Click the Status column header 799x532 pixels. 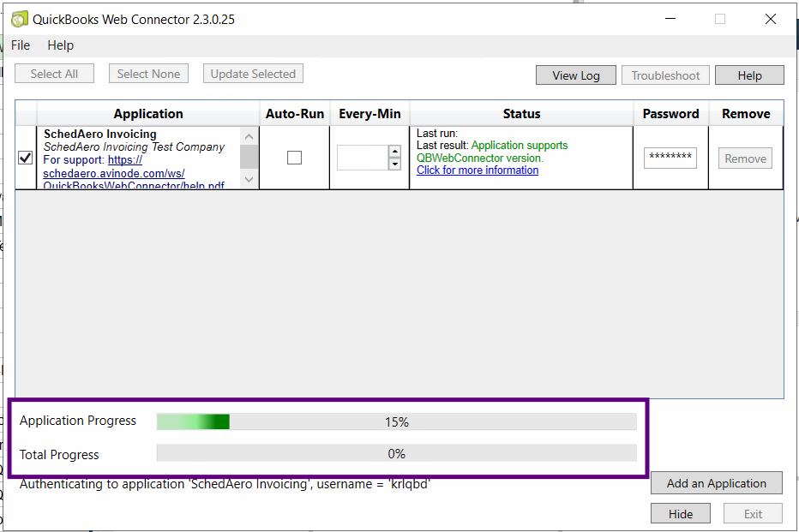[x=521, y=114]
